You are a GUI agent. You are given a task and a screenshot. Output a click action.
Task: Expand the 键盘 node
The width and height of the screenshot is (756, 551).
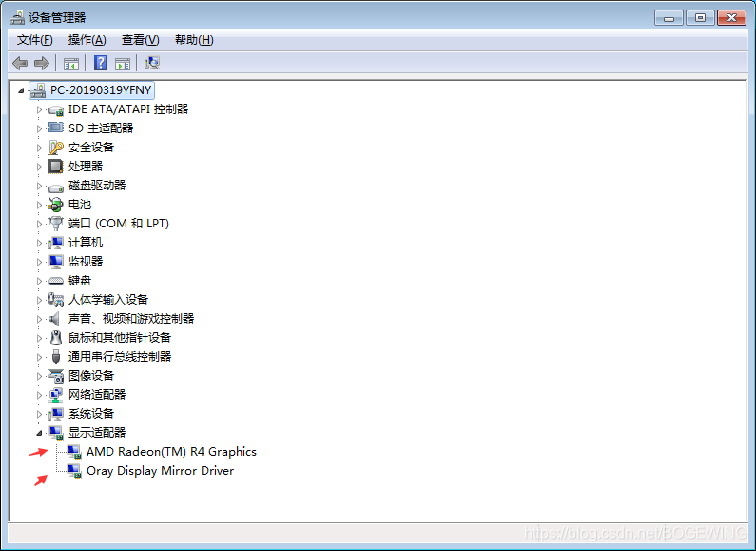tap(39, 281)
